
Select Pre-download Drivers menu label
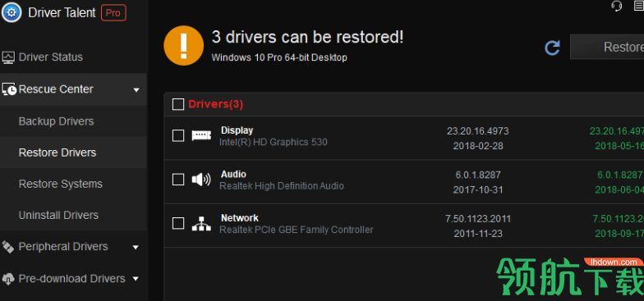72,279
